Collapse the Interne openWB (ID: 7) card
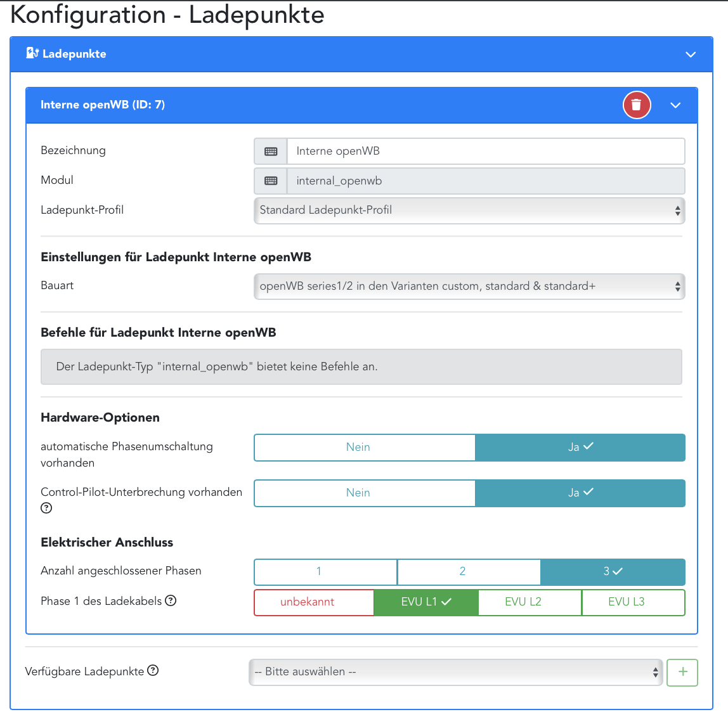The image size is (728, 719). click(675, 105)
